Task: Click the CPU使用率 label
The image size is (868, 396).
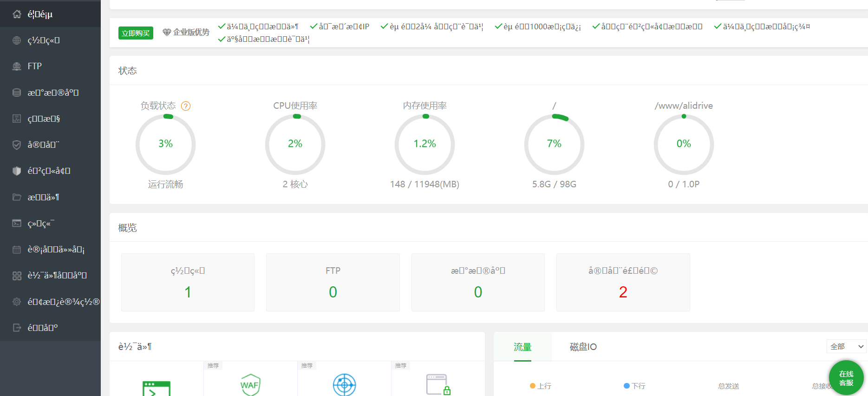Action: (x=295, y=106)
